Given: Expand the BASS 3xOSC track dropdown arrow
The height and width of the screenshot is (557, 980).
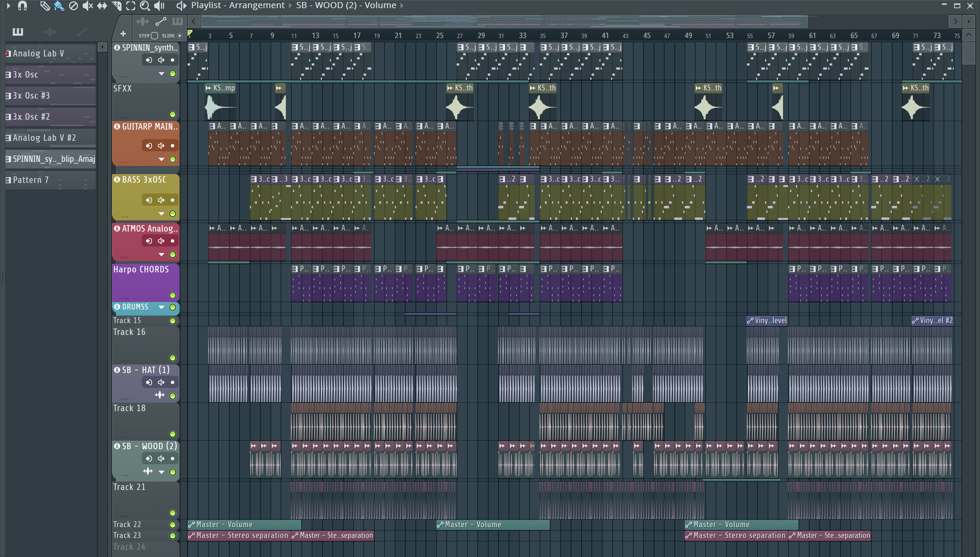Looking at the screenshot, I should tap(162, 214).
